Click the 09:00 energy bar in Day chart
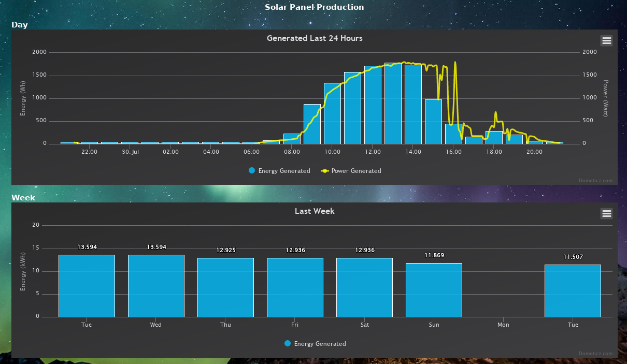The image size is (627, 364). tap(312, 124)
